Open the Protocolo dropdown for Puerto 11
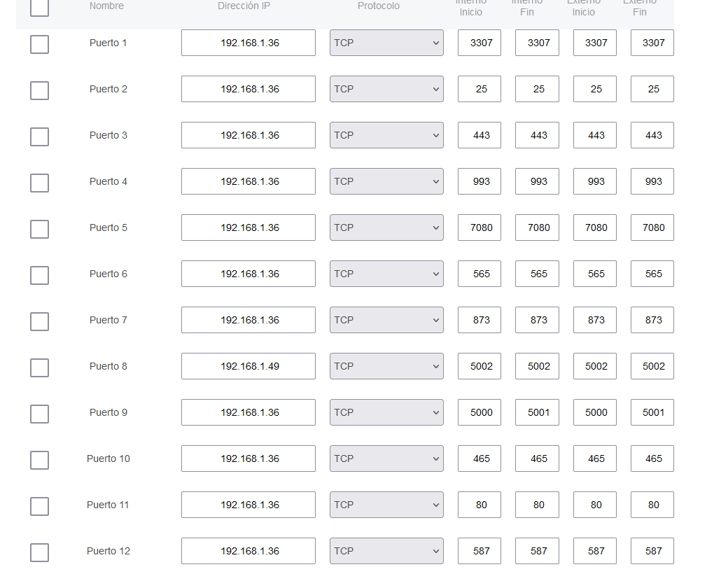Image resolution: width=714 pixels, height=588 pixels. point(386,505)
